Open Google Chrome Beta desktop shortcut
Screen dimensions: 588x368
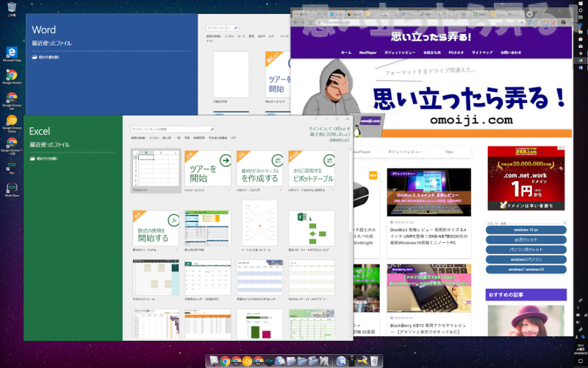(12, 145)
